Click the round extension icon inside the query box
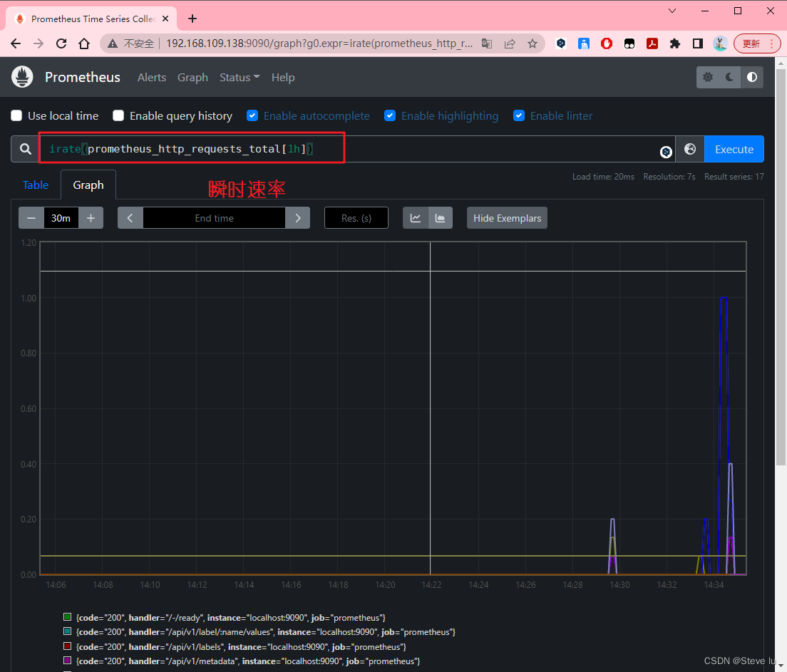Viewport: 787px width, 672px height. (666, 152)
